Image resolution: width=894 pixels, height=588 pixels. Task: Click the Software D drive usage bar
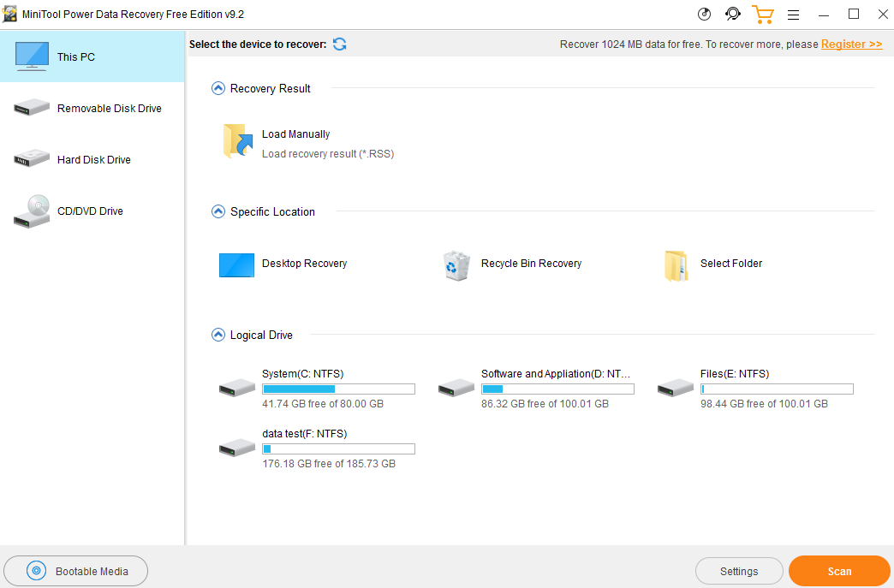tap(557, 389)
